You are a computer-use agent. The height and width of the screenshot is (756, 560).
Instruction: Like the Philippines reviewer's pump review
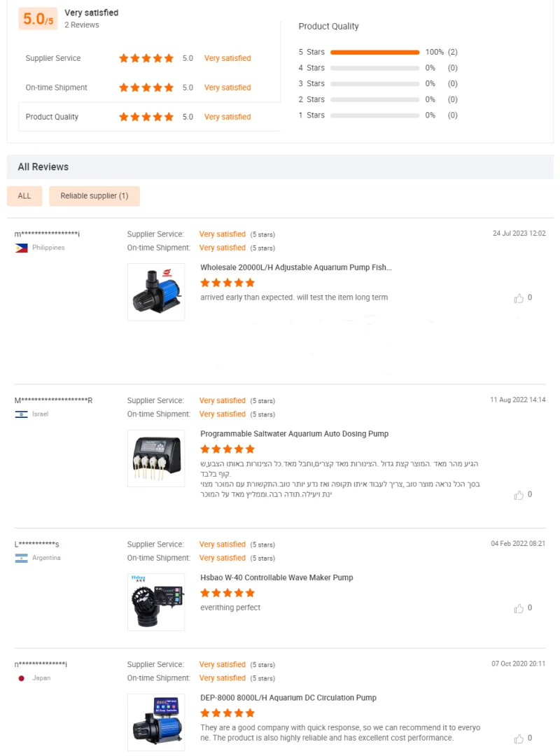pyautogui.click(x=519, y=298)
